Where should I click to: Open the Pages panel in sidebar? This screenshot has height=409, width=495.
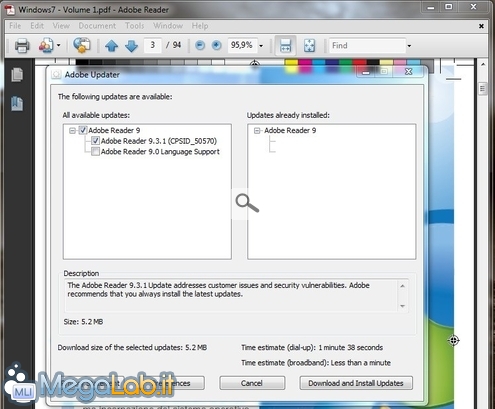pyautogui.click(x=17, y=74)
